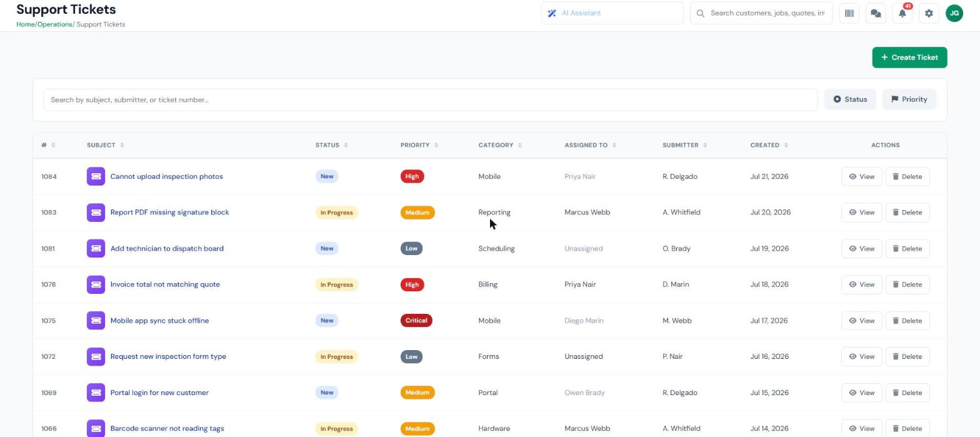Image resolution: width=980 pixels, height=437 pixels.
Task: Click submitter O. Brady cell
Action: 676,248
